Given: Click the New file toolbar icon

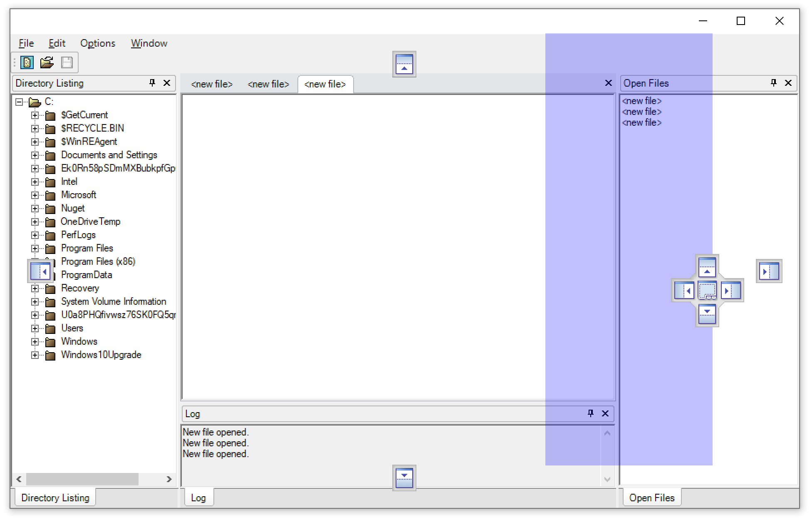Looking at the screenshot, I should [x=27, y=63].
